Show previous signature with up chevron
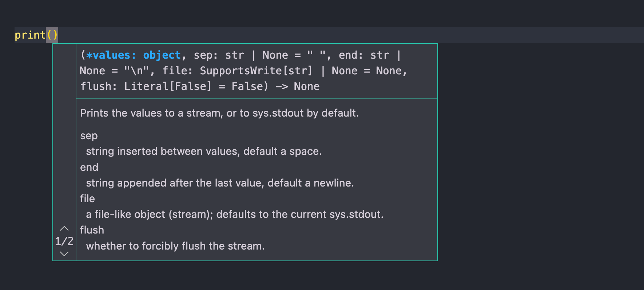This screenshot has width=644, height=290. point(64,229)
